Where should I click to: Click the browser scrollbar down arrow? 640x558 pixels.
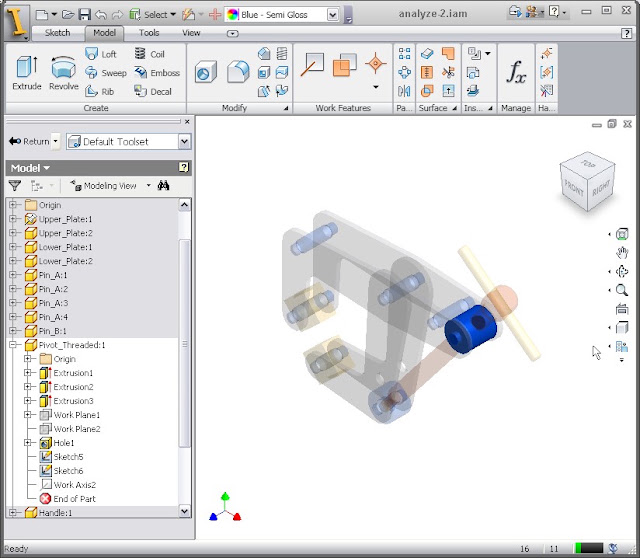point(184,511)
